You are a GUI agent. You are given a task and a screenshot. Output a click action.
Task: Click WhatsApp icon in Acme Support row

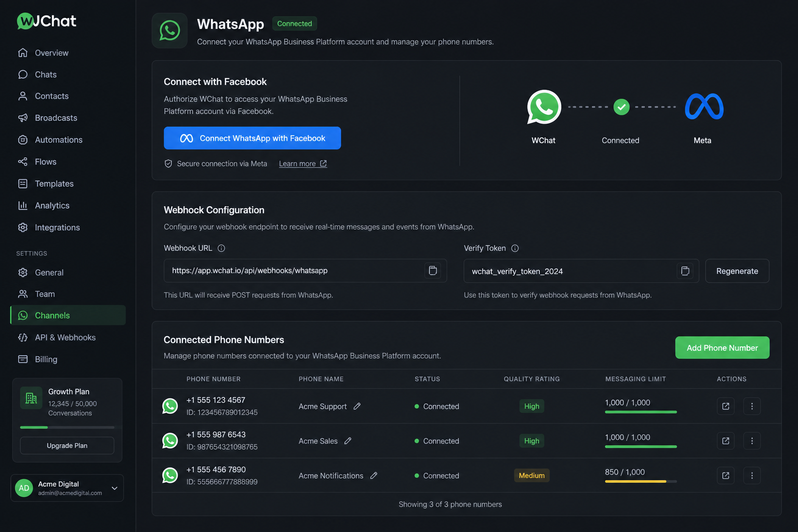click(x=170, y=406)
